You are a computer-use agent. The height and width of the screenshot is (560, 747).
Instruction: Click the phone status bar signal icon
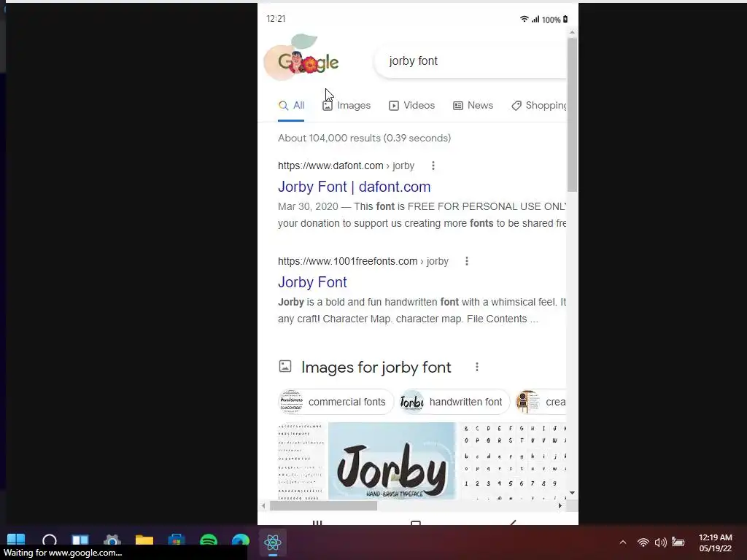535,19
